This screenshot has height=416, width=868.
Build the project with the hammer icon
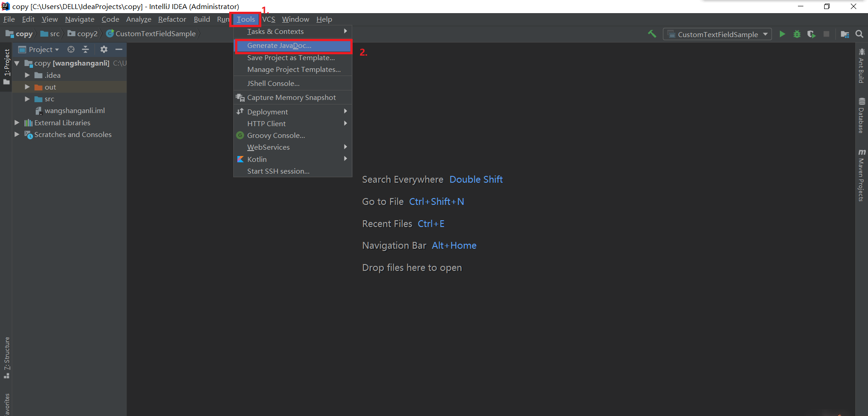[x=652, y=34]
